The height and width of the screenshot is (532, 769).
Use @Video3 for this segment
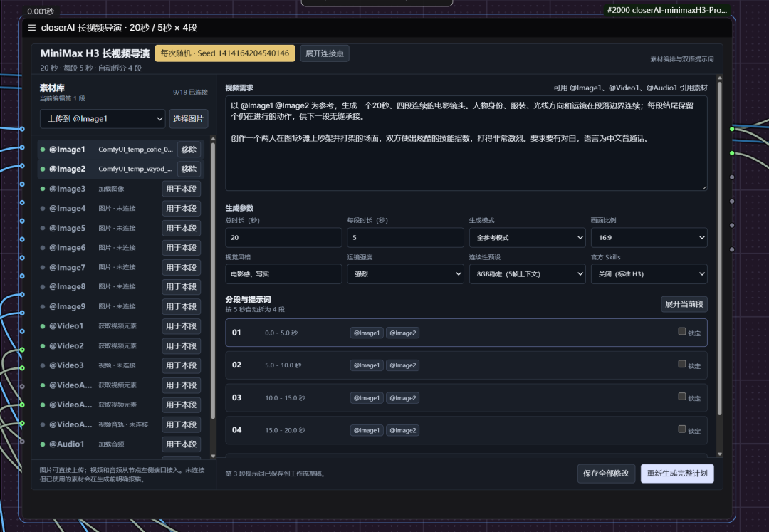tap(181, 365)
